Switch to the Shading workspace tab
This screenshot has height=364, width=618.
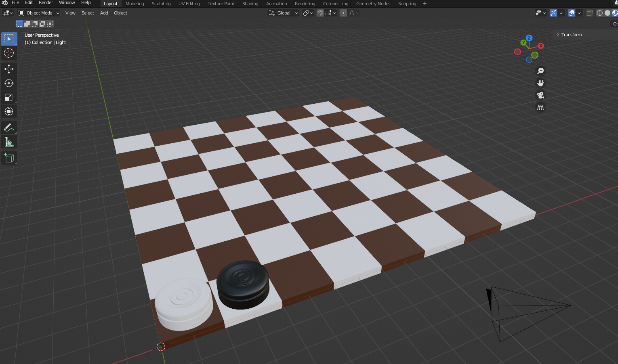(x=250, y=4)
